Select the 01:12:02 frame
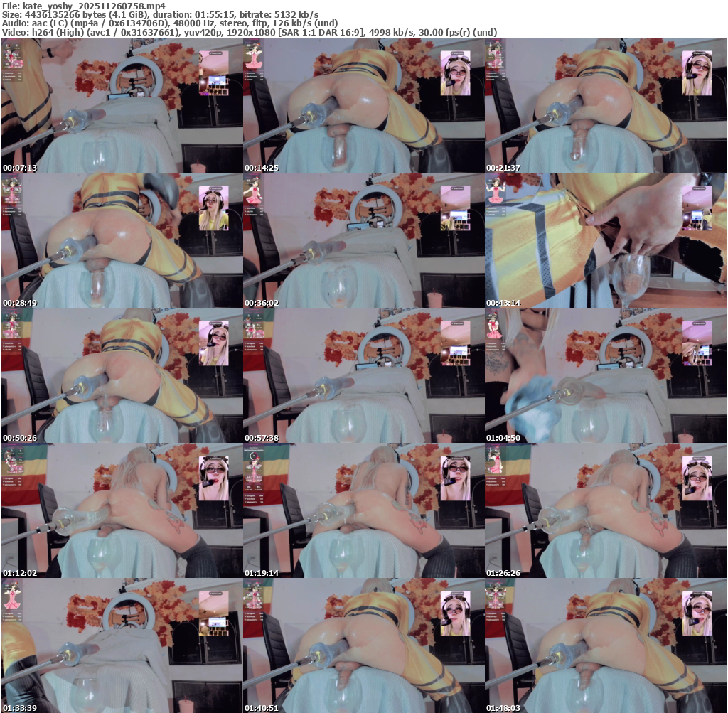This screenshot has height=713, width=728. coord(122,510)
